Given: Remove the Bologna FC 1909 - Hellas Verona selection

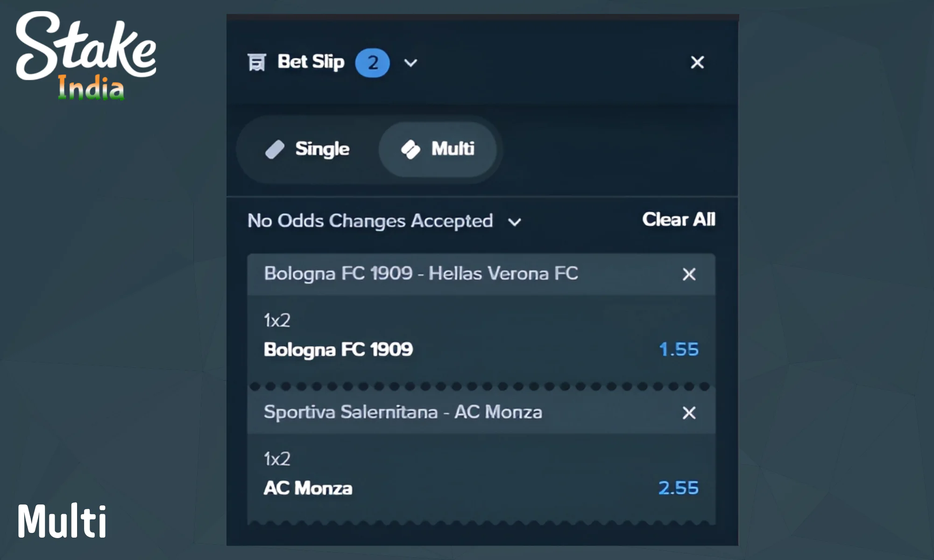Looking at the screenshot, I should 689,274.
